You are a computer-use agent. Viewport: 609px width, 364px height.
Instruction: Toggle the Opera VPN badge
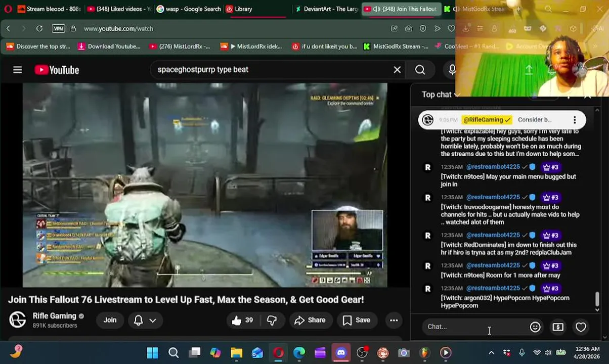[x=58, y=29]
